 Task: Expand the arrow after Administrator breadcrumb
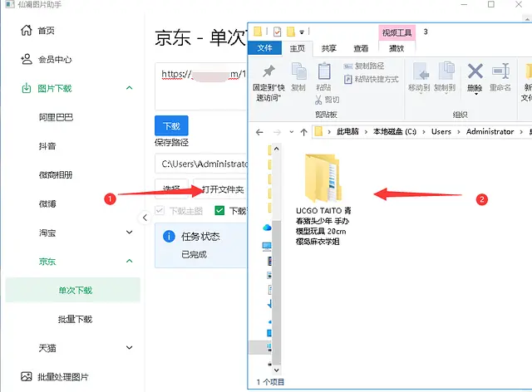coord(521,132)
